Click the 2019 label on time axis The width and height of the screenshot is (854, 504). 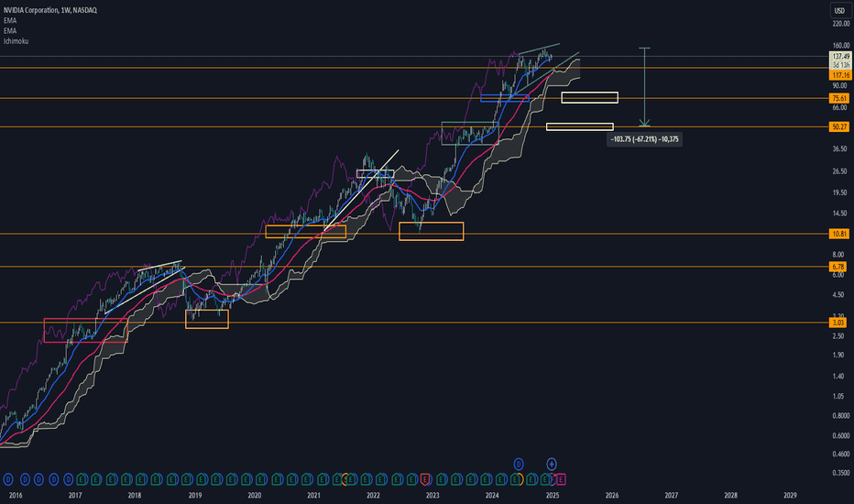(x=195, y=495)
